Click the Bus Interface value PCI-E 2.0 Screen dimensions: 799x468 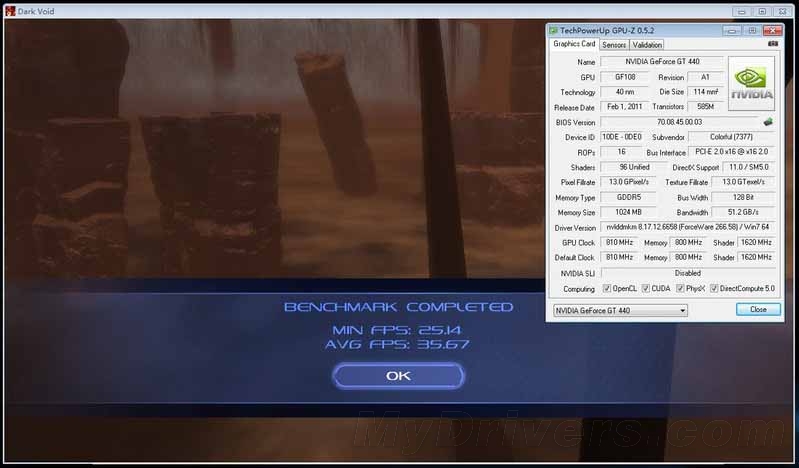(x=731, y=152)
